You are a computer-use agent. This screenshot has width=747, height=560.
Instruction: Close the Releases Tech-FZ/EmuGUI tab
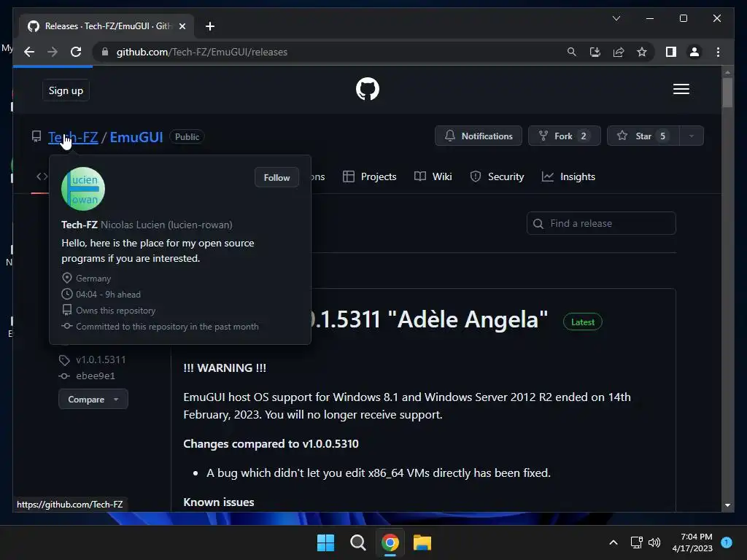182,26
